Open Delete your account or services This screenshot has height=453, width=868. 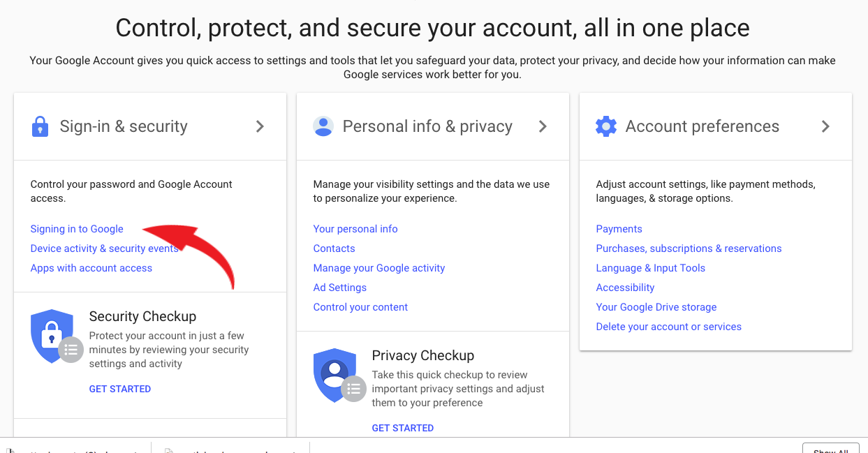click(669, 327)
